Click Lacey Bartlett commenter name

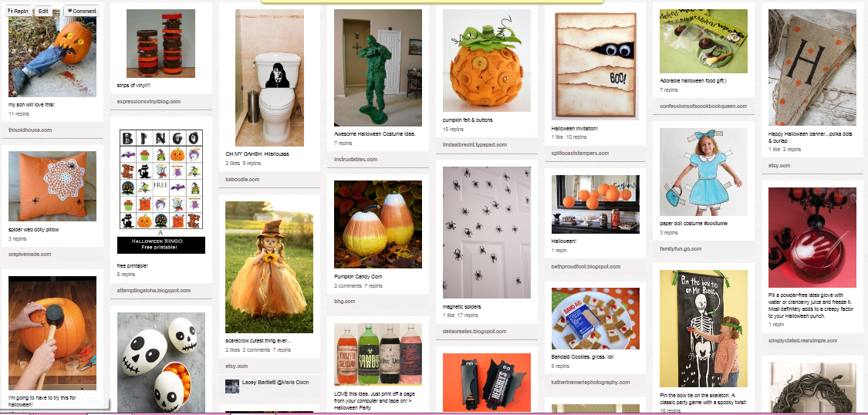click(258, 383)
